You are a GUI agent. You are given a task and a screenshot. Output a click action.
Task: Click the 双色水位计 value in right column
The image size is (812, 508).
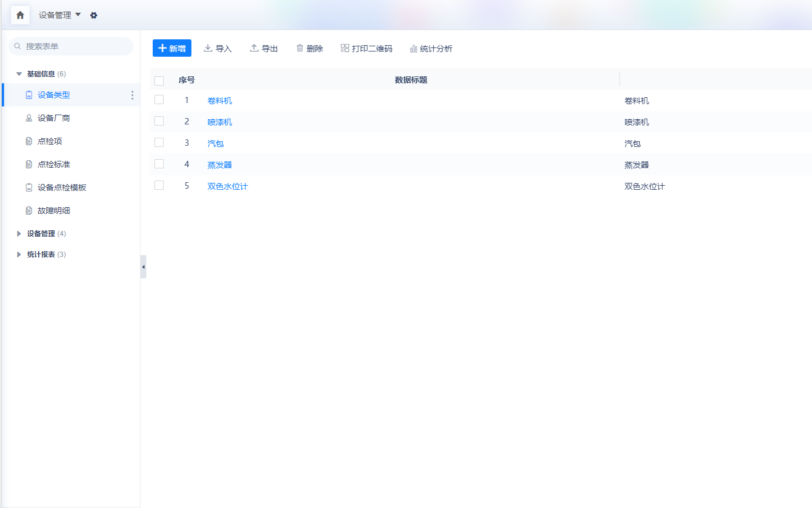click(645, 186)
